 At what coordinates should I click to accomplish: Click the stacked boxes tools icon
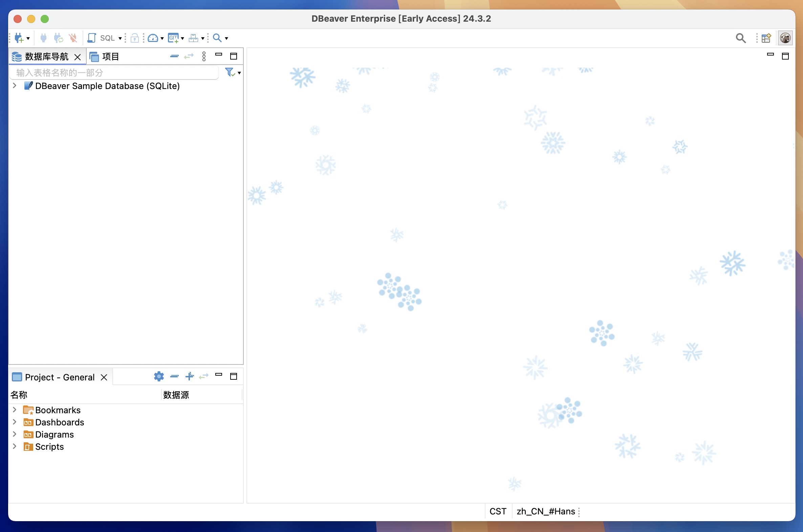pos(193,38)
